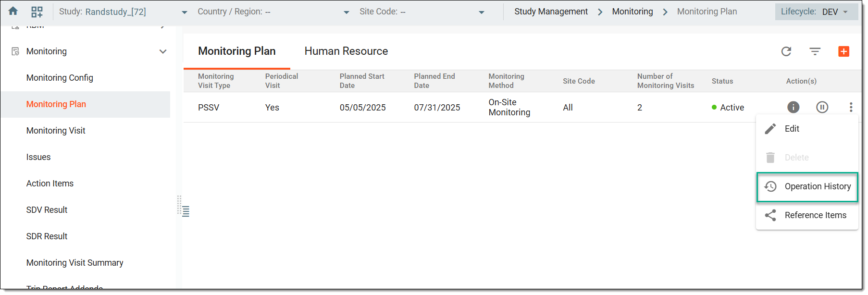Open the three-dot menu for PSSV row
The width and height of the screenshot is (868, 295).
pyautogui.click(x=851, y=107)
